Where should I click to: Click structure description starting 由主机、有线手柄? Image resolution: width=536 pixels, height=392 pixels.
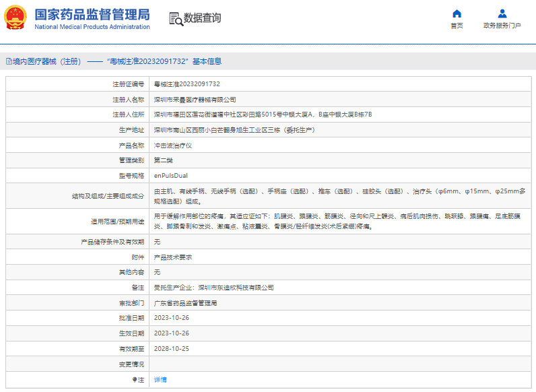click(340, 197)
